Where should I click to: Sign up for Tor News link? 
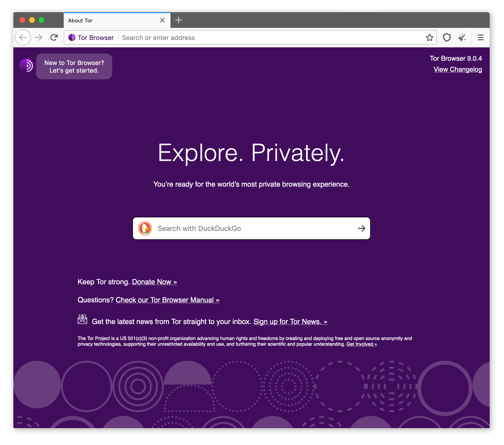(290, 321)
